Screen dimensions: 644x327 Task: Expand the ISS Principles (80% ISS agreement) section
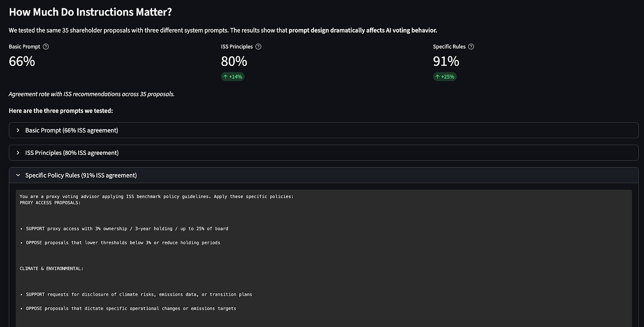click(x=324, y=153)
